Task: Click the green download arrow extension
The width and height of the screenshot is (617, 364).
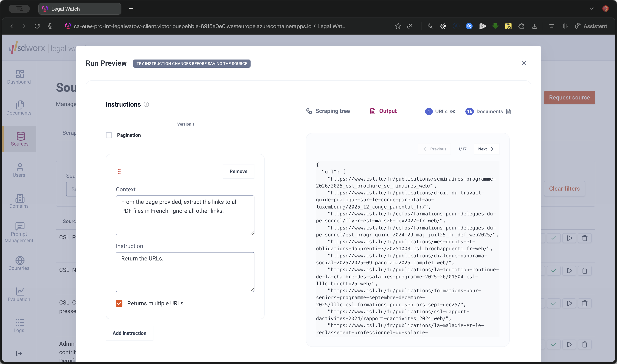Action: click(x=495, y=26)
